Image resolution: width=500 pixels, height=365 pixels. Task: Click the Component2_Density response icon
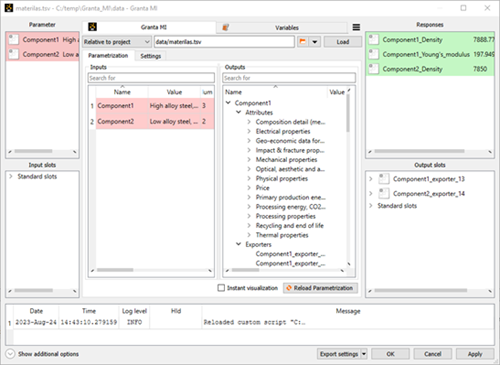pyautogui.click(x=374, y=69)
